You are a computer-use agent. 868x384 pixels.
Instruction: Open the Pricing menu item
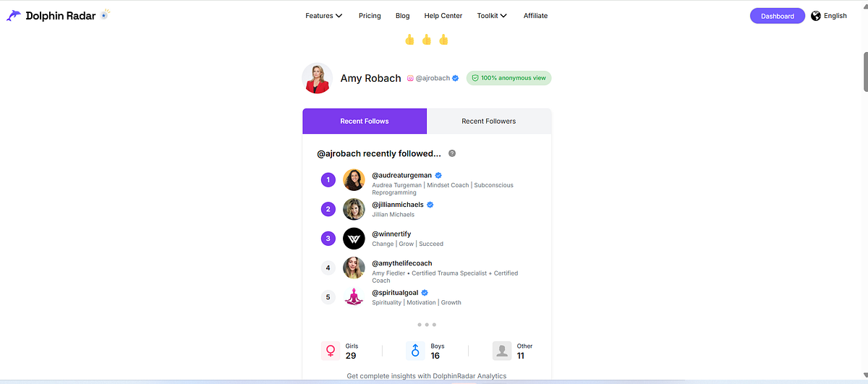tap(370, 16)
